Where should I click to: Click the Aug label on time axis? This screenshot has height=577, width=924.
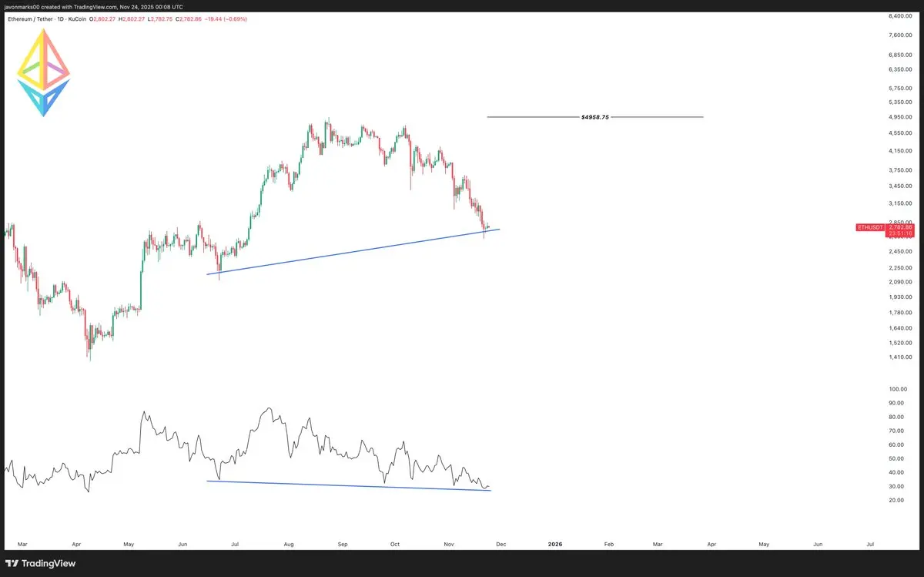(289, 544)
